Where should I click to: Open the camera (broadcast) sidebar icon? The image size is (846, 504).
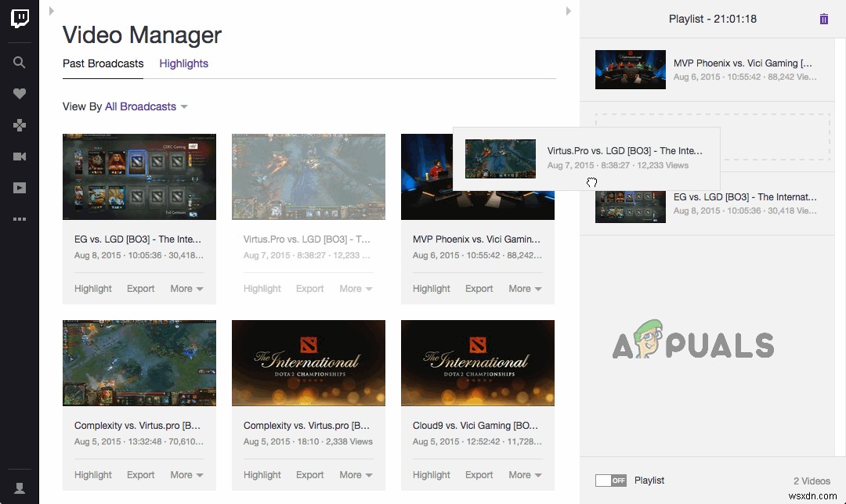(19, 157)
